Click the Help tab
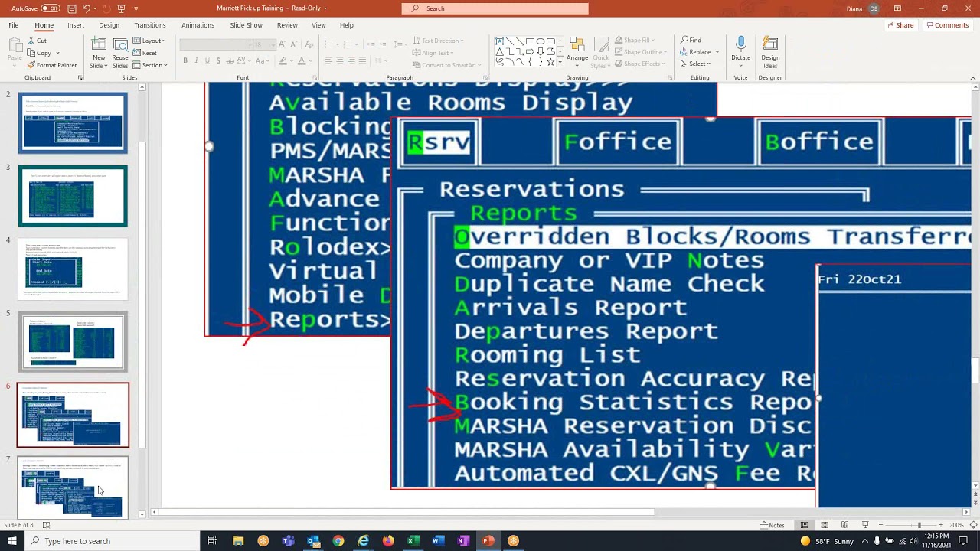Viewport: 980px width, 551px height. (x=347, y=25)
